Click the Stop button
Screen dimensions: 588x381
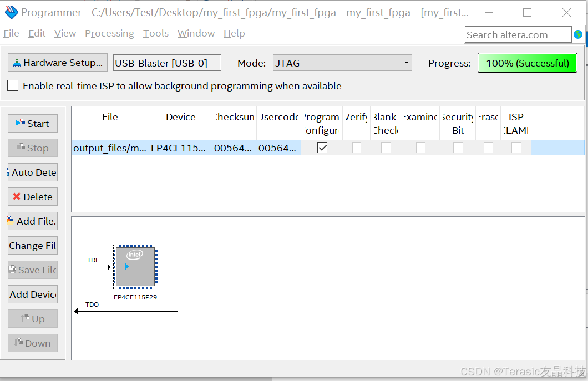coord(33,148)
